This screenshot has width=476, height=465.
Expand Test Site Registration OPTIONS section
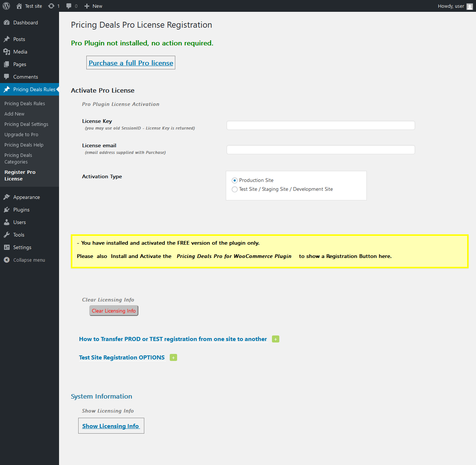173,358
